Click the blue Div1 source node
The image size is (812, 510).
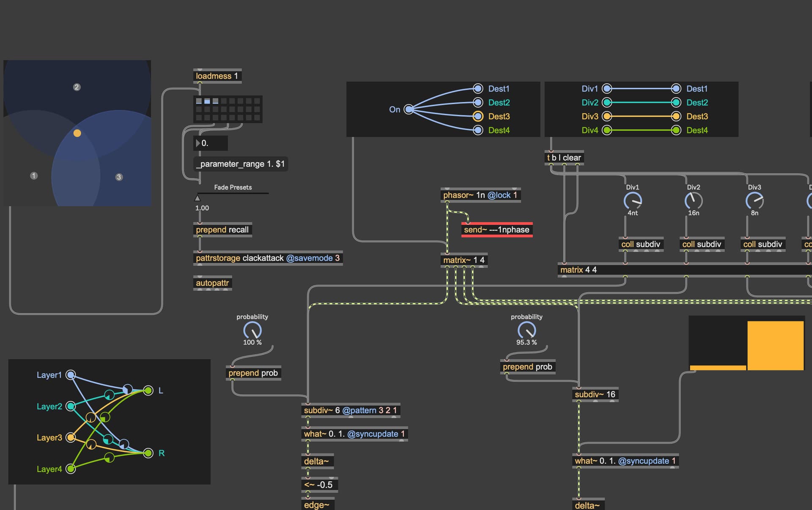click(x=607, y=89)
